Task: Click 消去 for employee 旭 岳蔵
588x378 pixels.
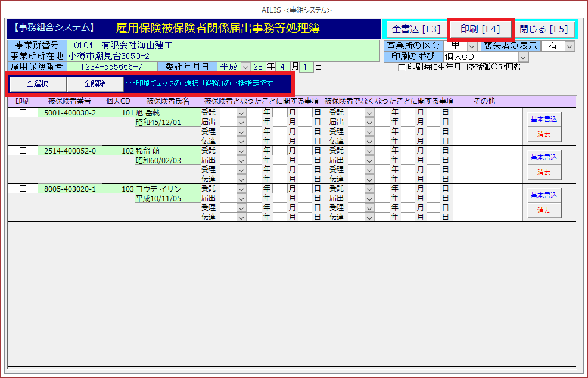Action: 543,134
